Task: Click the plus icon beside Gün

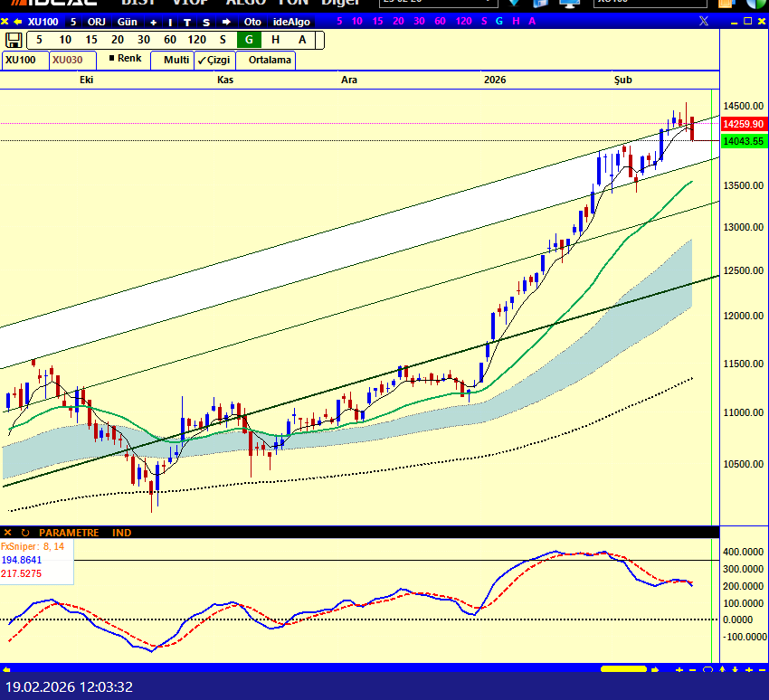Action: (x=154, y=22)
